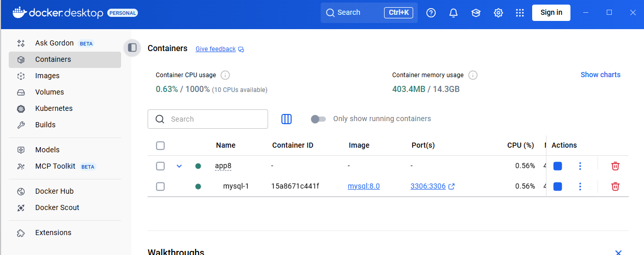Click the app8 green running status dot
The width and height of the screenshot is (644, 255).
(x=198, y=166)
